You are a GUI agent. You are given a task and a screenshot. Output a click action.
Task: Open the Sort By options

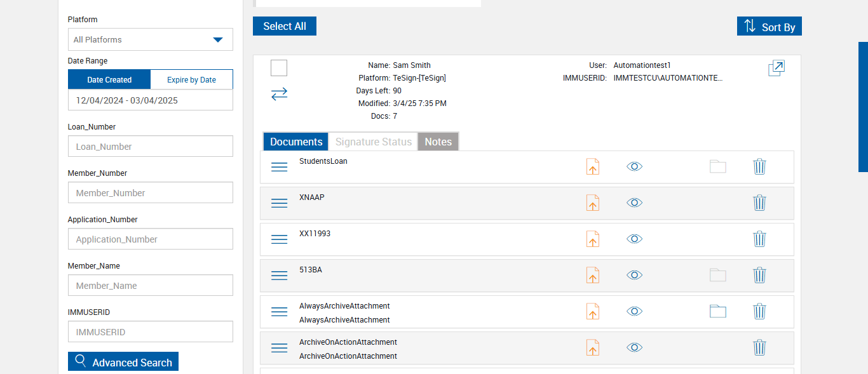[770, 27]
